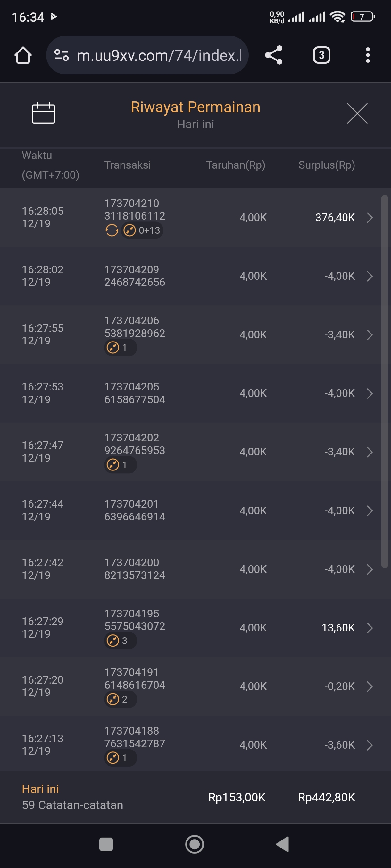Tap the browser home icon
The image size is (391, 868).
(23, 55)
